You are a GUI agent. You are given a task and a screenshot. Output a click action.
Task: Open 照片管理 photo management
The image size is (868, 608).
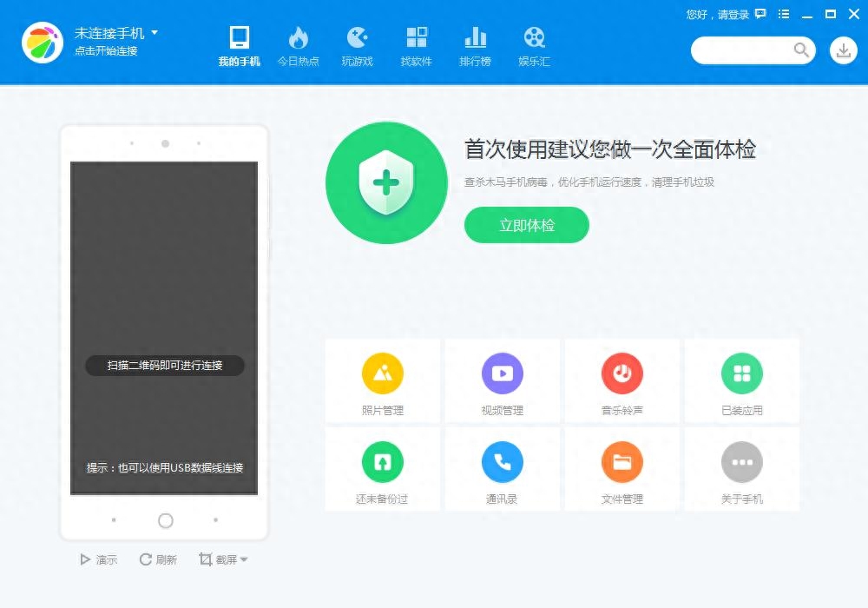click(x=382, y=380)
